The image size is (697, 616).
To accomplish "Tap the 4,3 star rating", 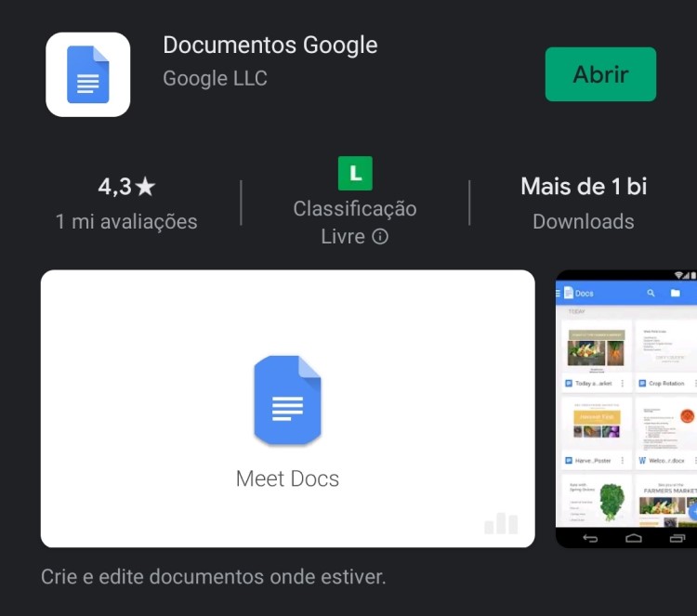I will (126, 186).
